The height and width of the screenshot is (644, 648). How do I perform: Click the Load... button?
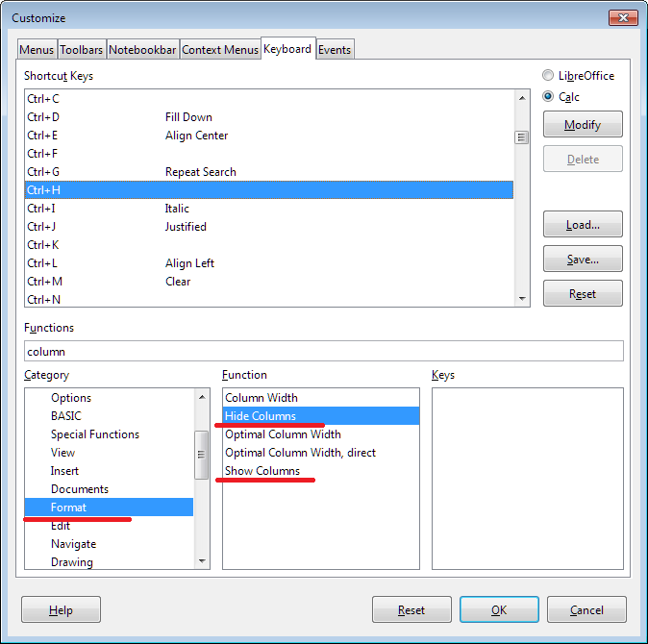click(583, 225)
